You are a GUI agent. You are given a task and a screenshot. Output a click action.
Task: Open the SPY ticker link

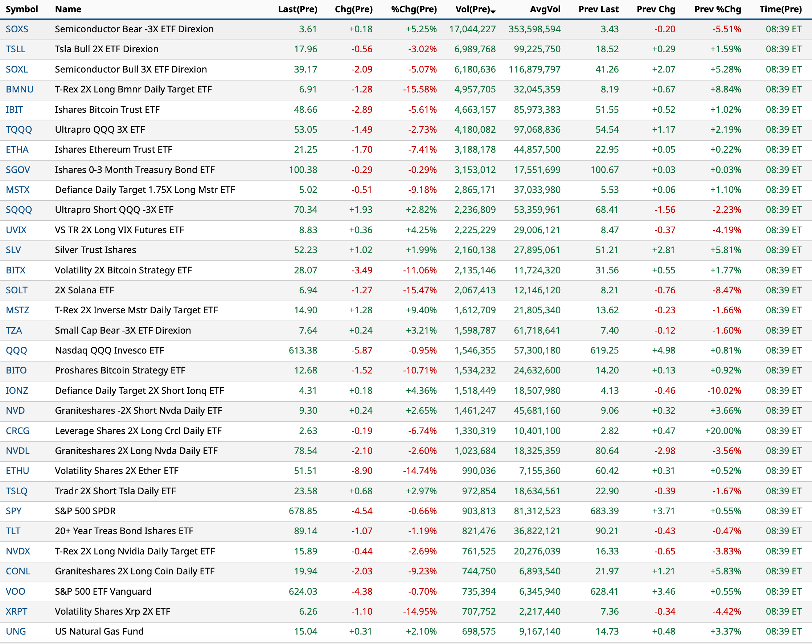tap(13, 511)
